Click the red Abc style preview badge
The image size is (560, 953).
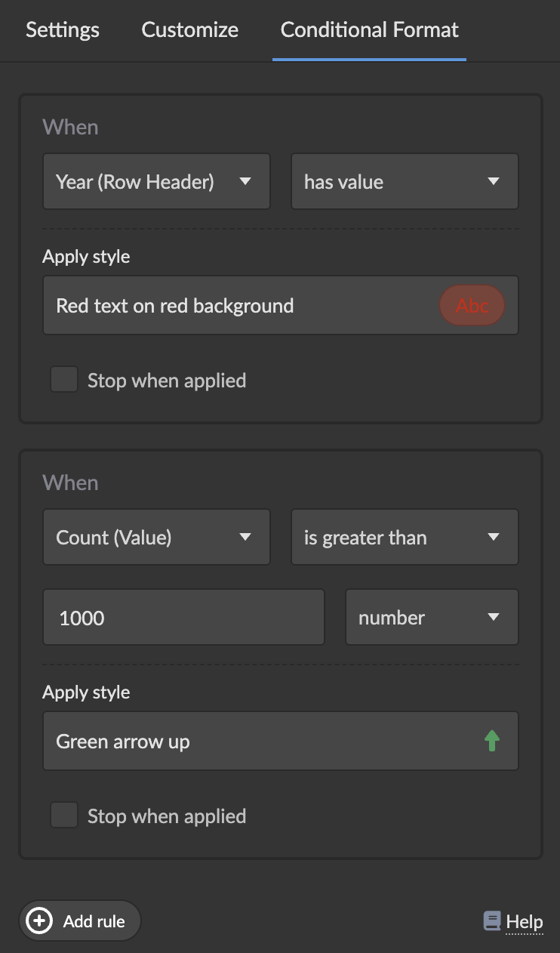tap(472, 306)
